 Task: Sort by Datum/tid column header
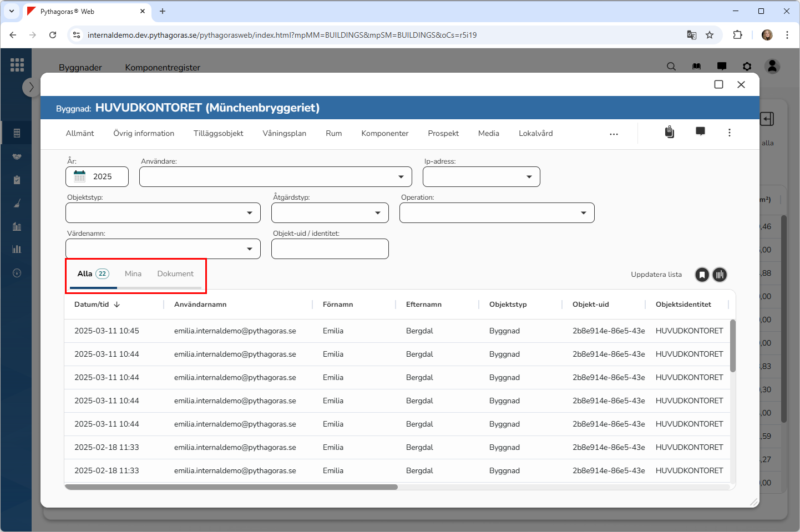[92, 304]
